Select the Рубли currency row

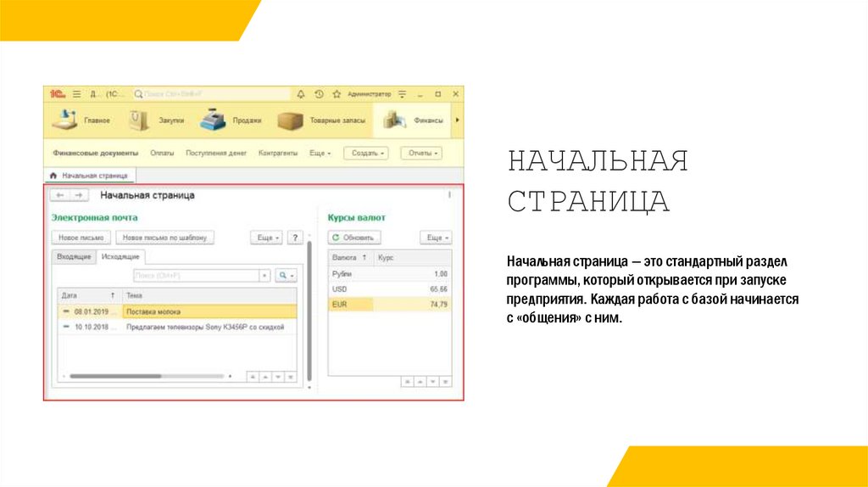[390, 274]
